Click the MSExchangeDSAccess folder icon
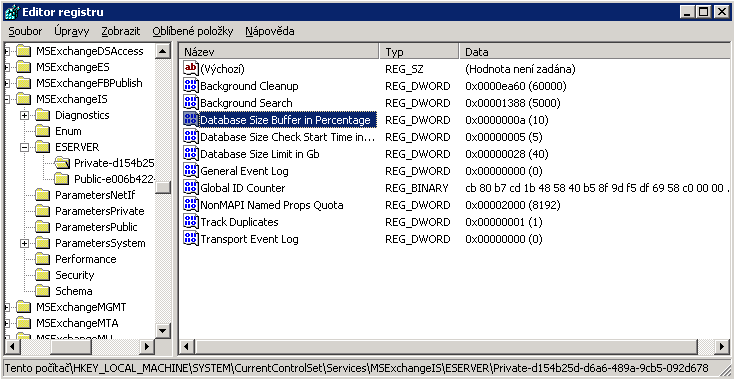Screen dimensions: 734x379 (x=23, y=51)
